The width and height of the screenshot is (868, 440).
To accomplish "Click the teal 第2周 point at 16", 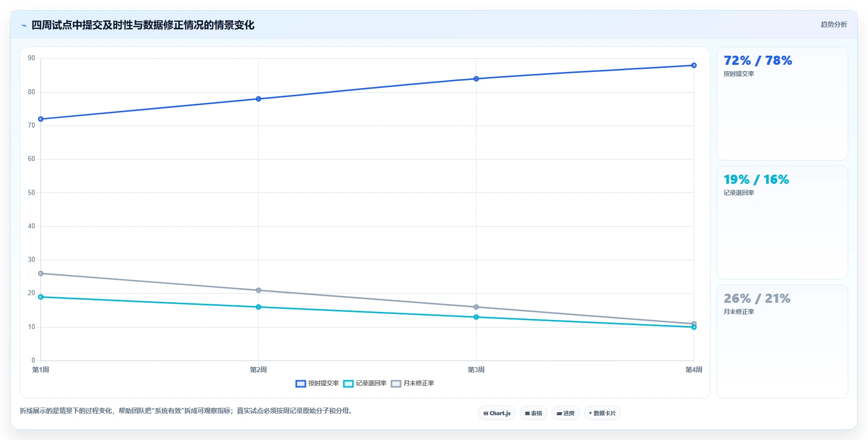I will point(258,307).
